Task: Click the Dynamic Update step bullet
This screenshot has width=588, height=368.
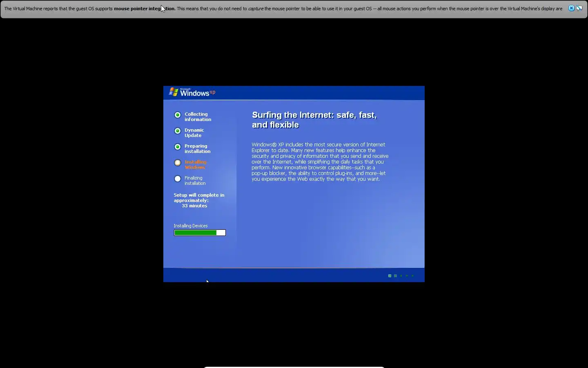Action: point(178,131)
